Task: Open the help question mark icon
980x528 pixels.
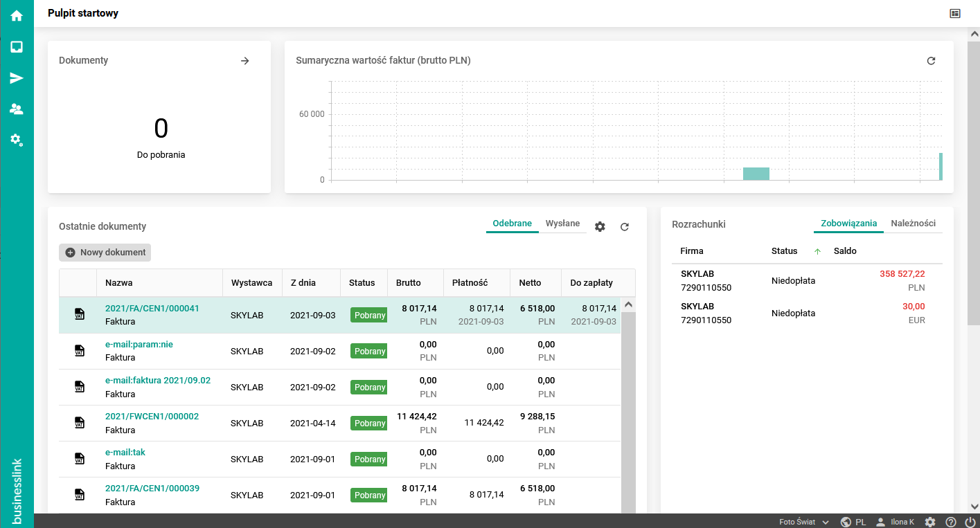Action: click(950, 522)
